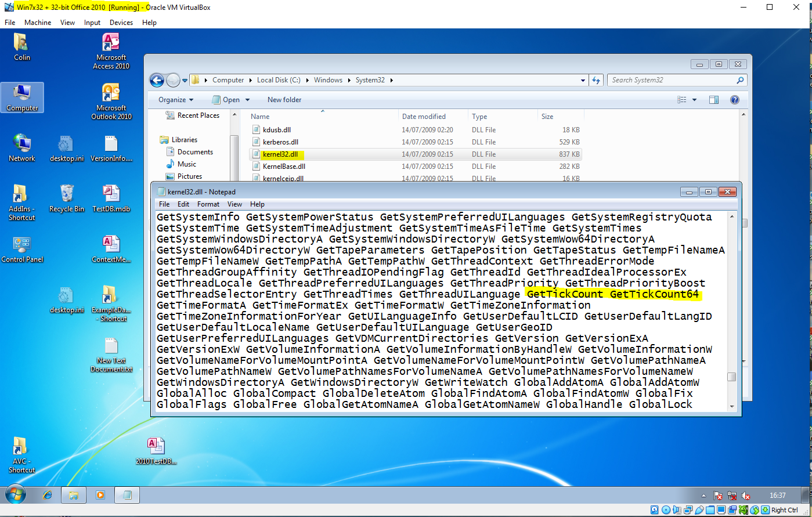Click New folder in Explorer toolbar
Image resolution: width=812 pixels, height=517 pixels.
284,100
